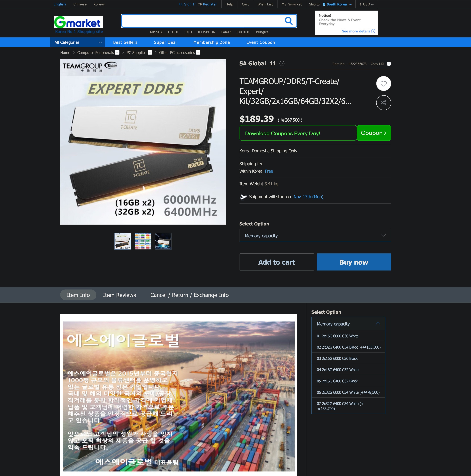Click See more details arrow icon
471x476 pixels.
point(373,31)
